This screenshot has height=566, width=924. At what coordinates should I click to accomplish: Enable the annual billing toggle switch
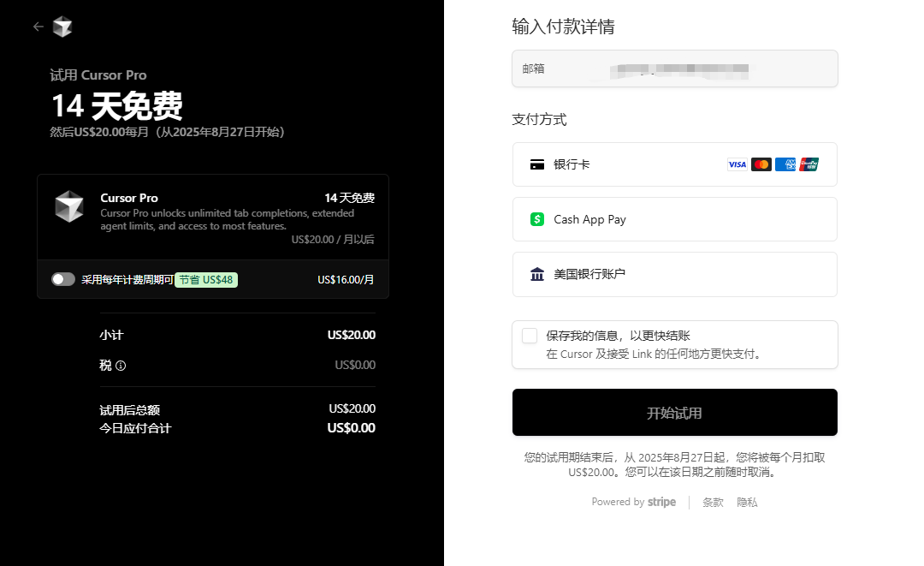63,279
